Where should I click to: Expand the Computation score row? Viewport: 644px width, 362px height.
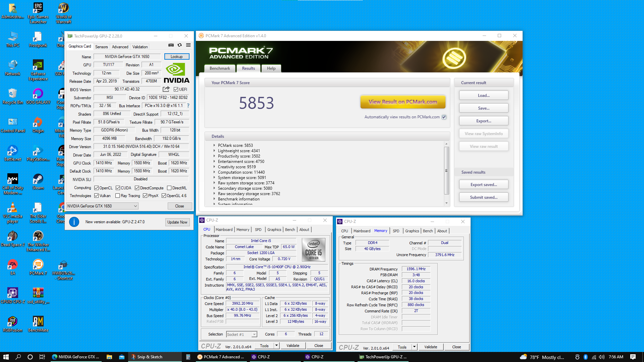(x=214, y=172)
